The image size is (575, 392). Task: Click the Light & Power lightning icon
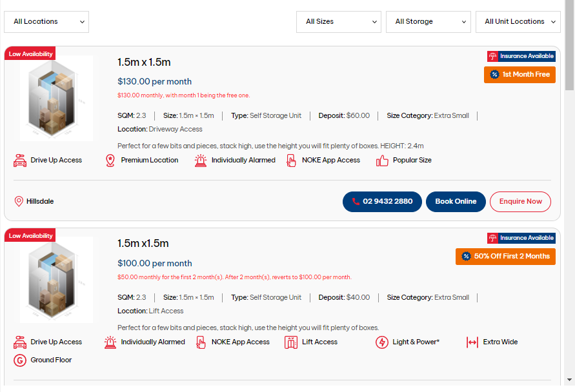(382, 342)
